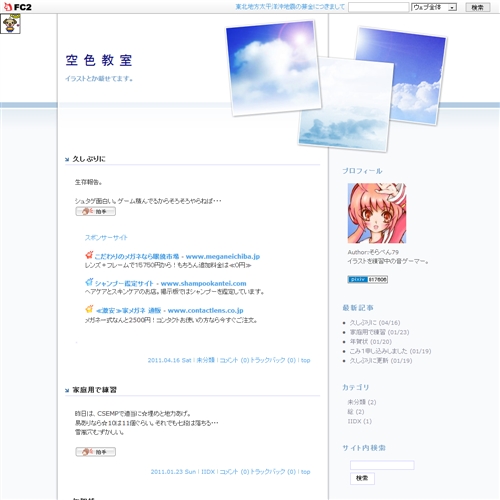Click the top search input field

click(379, 7)
